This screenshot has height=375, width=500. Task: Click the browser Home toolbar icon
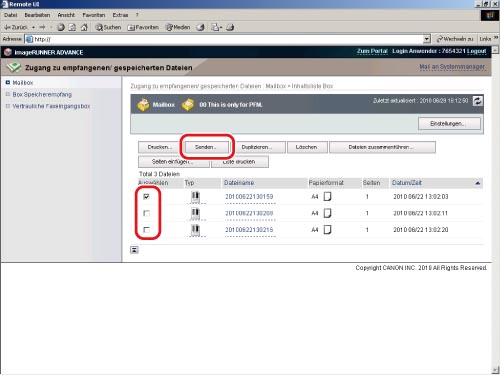coord(84,27)
